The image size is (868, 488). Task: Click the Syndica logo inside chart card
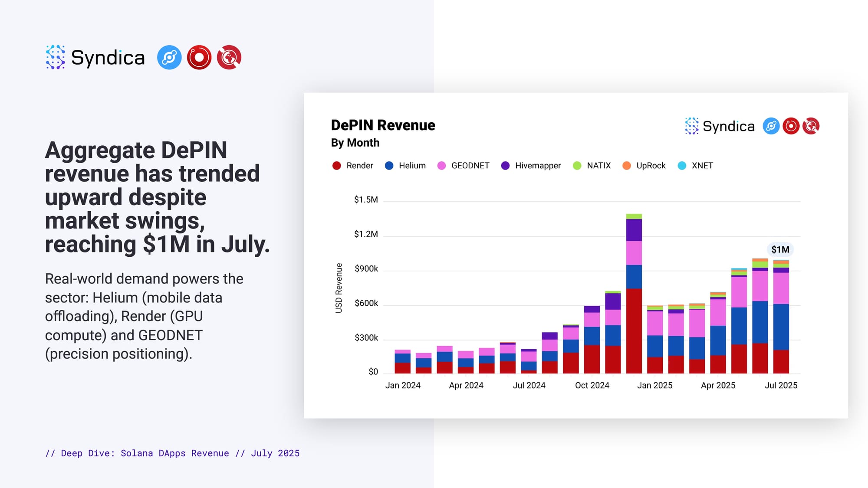pos(692,126)
